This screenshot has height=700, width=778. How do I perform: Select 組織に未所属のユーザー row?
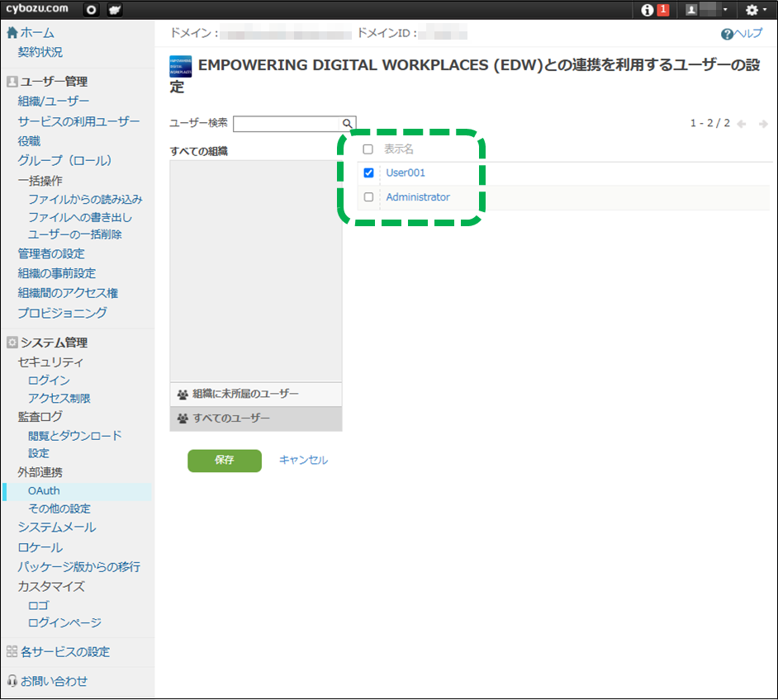point(256,394)
